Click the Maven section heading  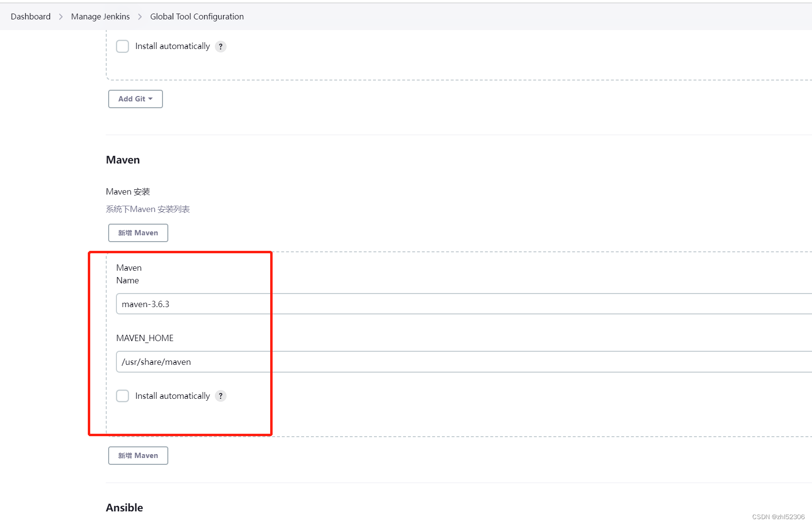point(123,160)
